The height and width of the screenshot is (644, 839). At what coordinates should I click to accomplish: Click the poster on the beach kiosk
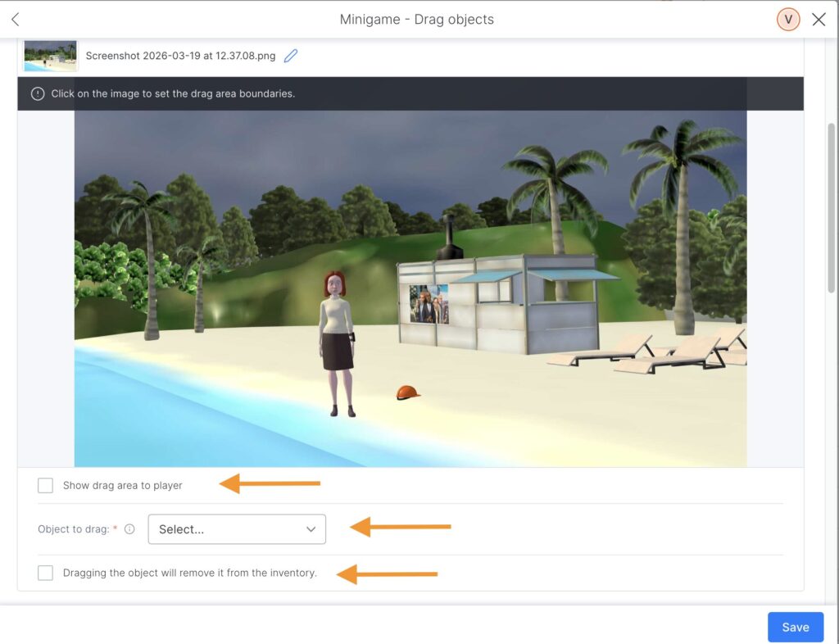coord(429,304)
